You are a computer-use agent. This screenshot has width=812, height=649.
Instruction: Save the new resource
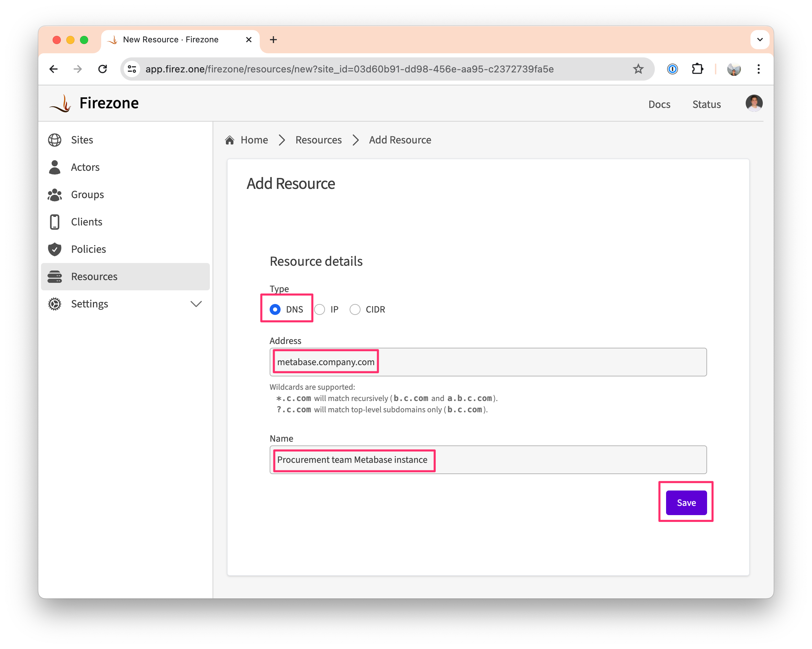(686, 502)
